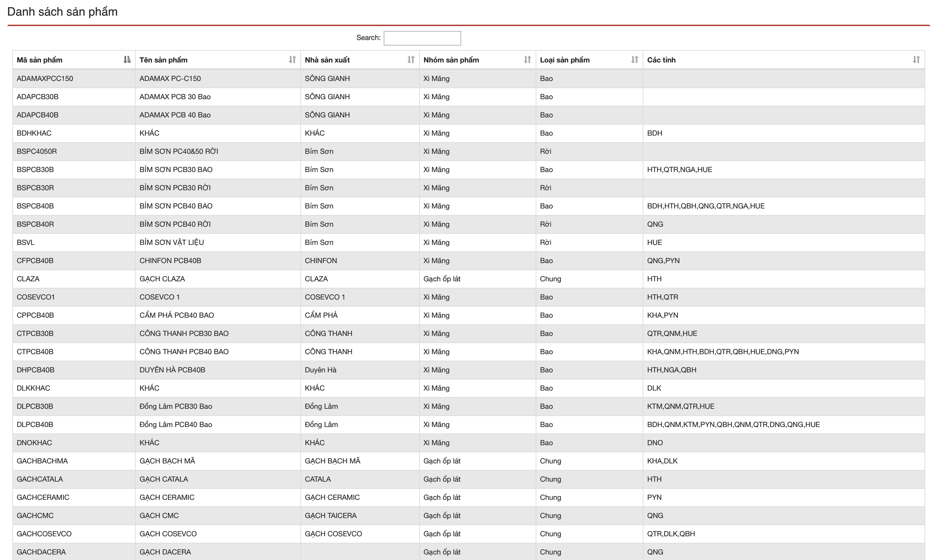Viewport: 934px width, 560px height.
Task: Click the 'Loại sản phẩm' column header label
Action: (x=565, y=60)
